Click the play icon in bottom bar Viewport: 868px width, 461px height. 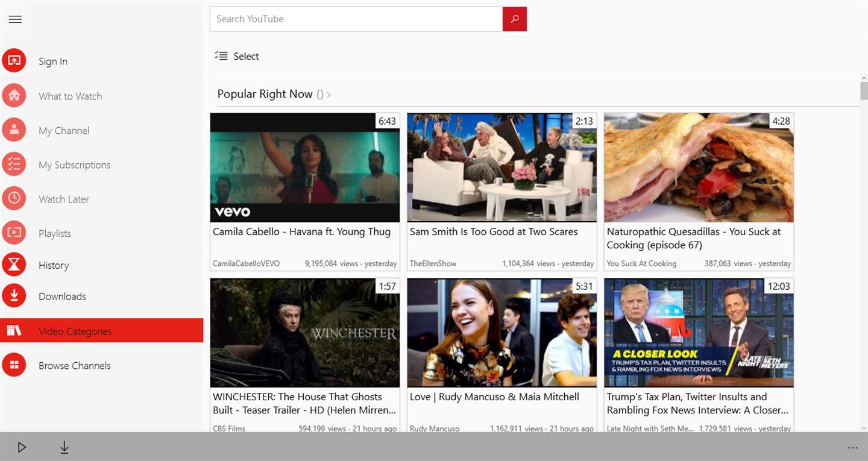click(x=22, y=447)
